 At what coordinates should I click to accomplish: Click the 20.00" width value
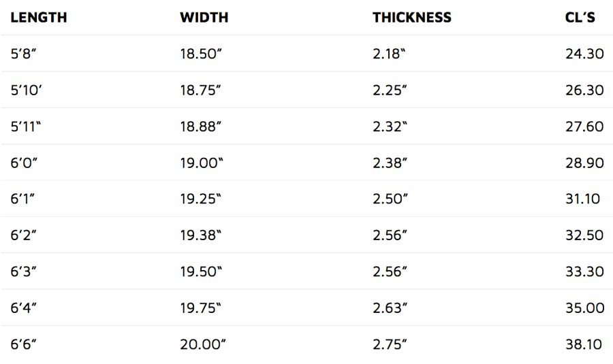coord(203,344)
